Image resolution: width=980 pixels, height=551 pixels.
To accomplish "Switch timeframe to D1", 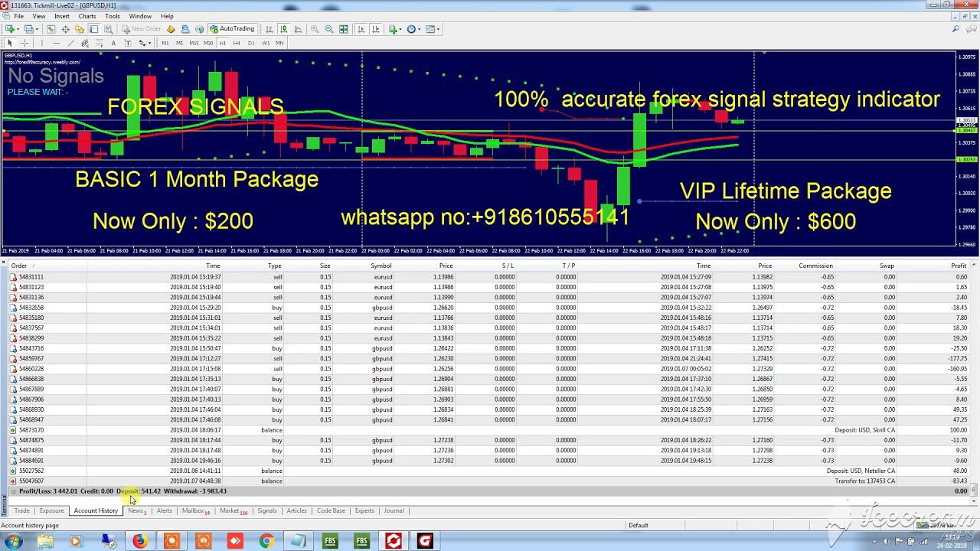I will [251, 43].
